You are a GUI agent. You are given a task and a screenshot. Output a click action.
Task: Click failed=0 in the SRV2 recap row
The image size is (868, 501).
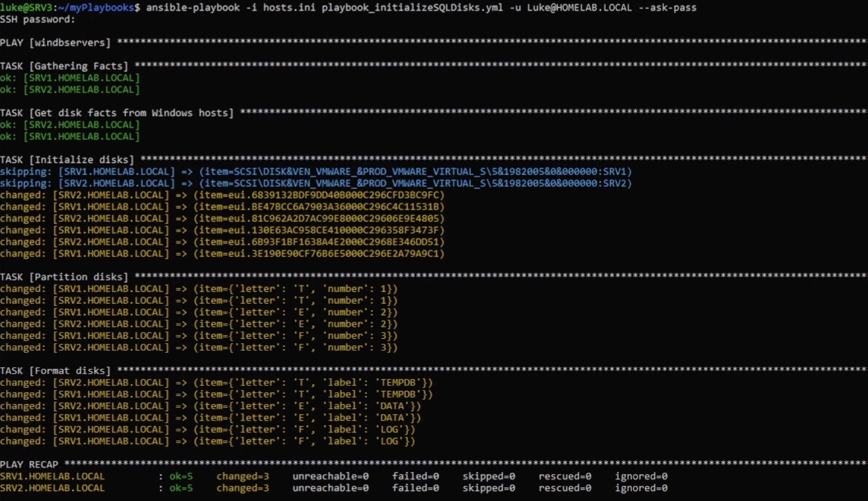click(x=415, y=488)
